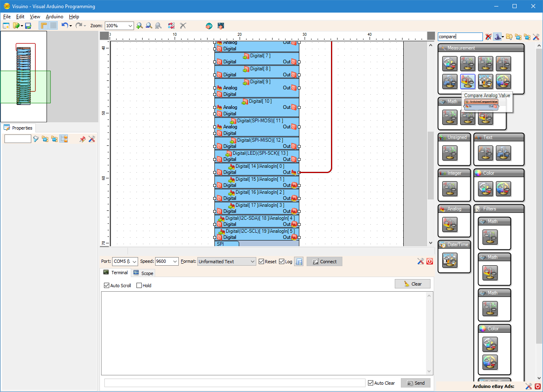The image size is (543, 392).
Task: Uncheck the Auto Clear checkbox
Action: (x=371, y=383)
